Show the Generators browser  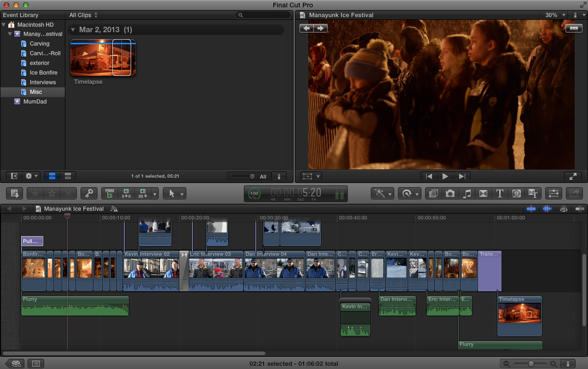[x=516, y=194]
